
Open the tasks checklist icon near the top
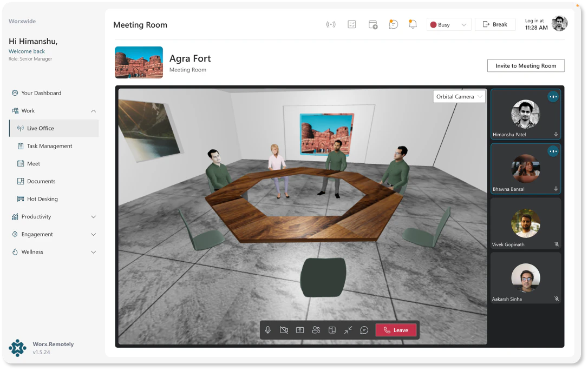(x=352, y=24)
